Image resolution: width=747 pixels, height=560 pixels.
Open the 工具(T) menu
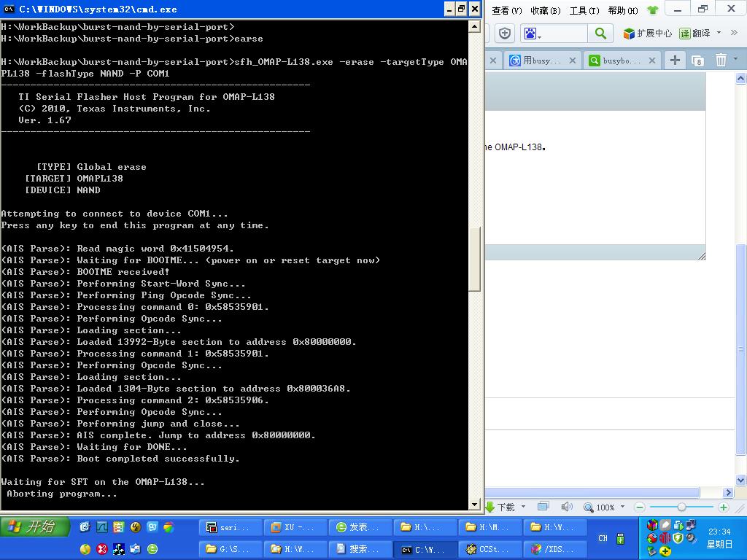[x=584, y=10]
